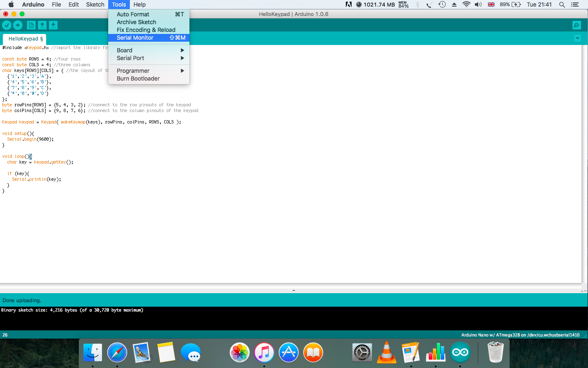
Task: Click the clock showing Tue 21:41
Action: point(539,4)
